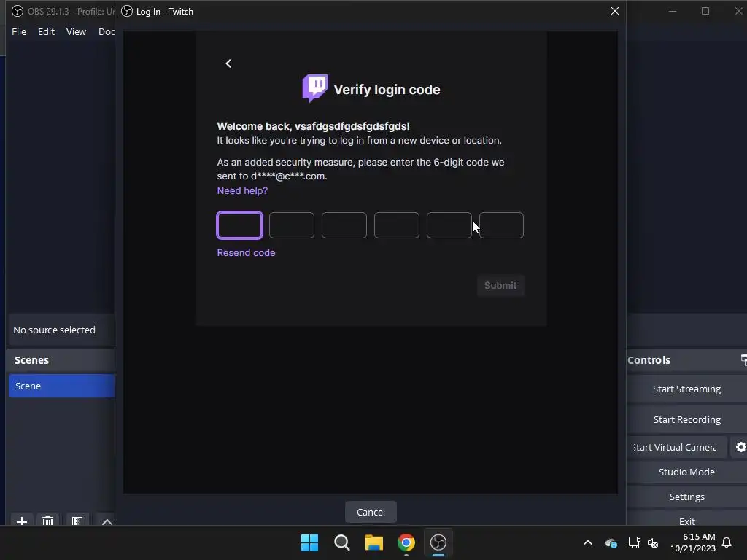Click the Controls dock header
Screen dimensions: 747x560
(x=686, y=360)
